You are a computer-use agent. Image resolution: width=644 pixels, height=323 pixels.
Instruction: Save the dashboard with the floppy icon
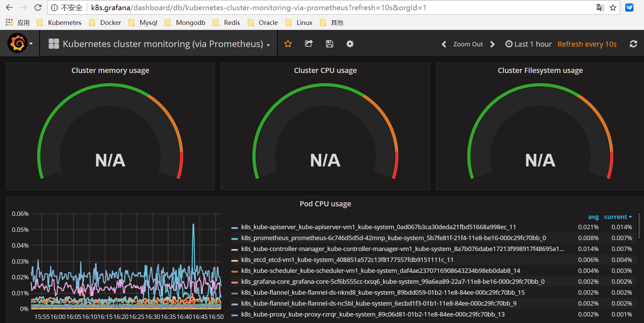(330, 44)
